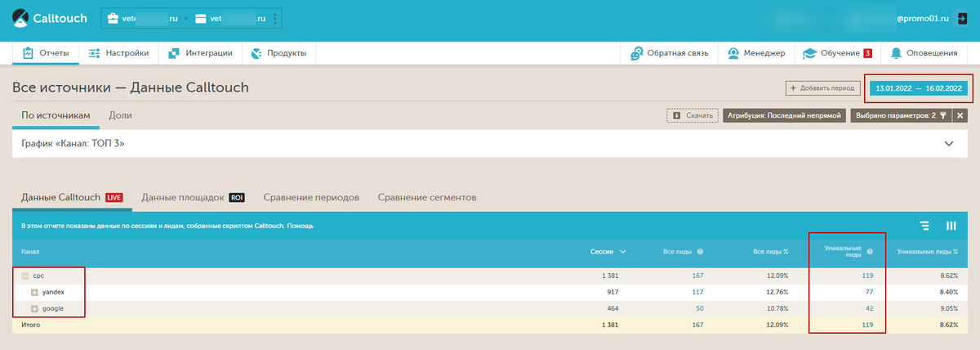The image size is (980, 350).
Task: Click the @promo01.ru account name
Action: pyautogui.click(x=922, y=18)
